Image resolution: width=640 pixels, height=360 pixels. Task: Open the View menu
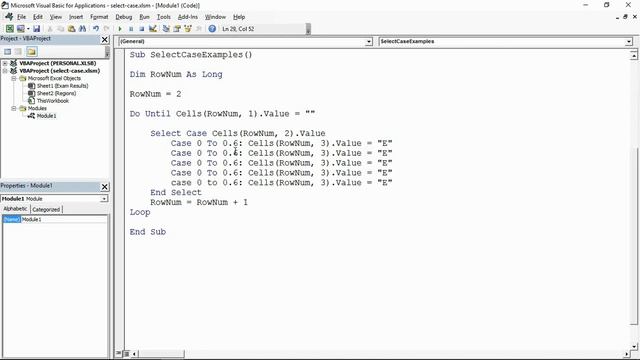click(56, 17)
